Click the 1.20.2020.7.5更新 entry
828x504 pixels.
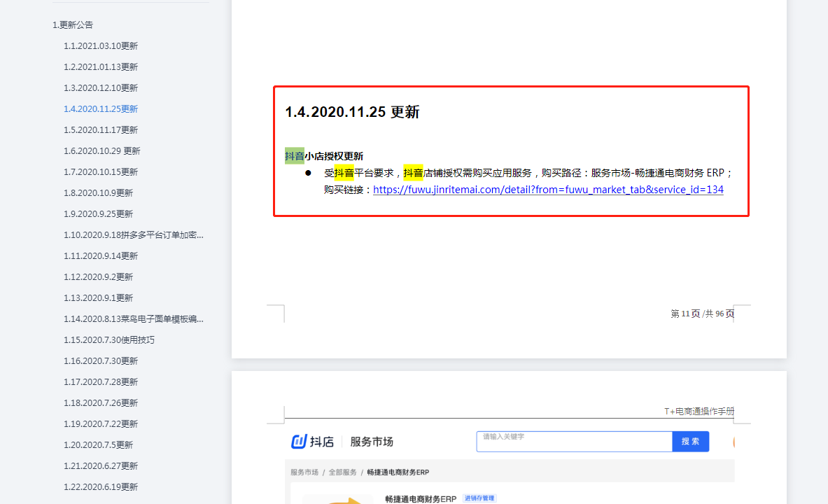98,444
